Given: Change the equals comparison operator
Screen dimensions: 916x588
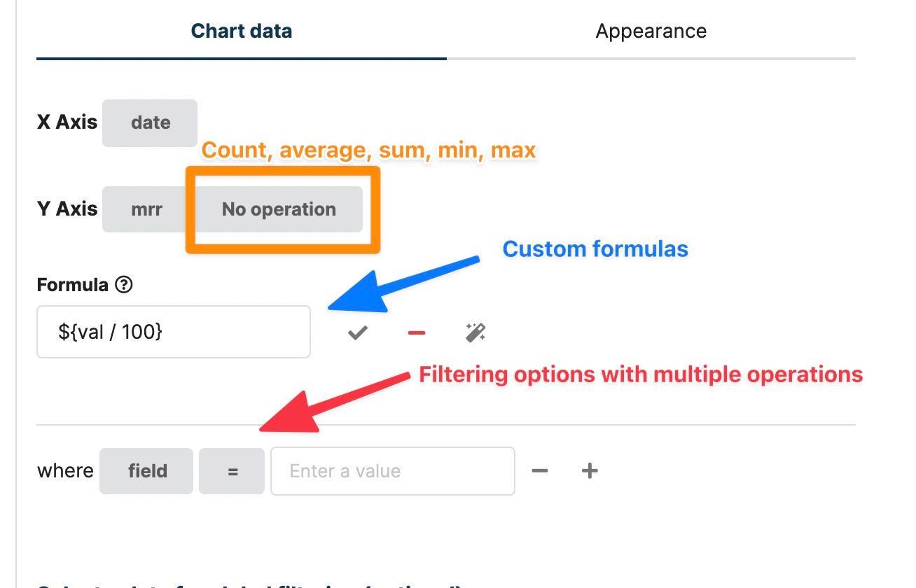Looking at the screenshot, I should point(231,470).
